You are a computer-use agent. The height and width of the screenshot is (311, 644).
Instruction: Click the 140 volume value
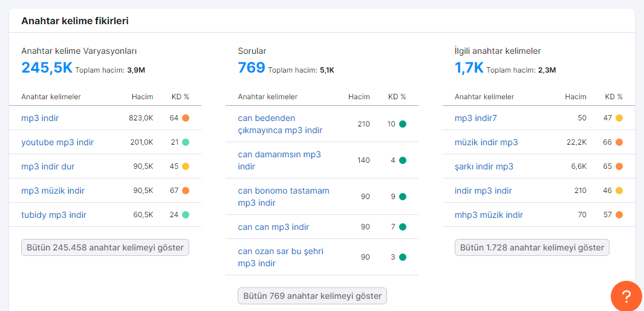tap(364, 160)
